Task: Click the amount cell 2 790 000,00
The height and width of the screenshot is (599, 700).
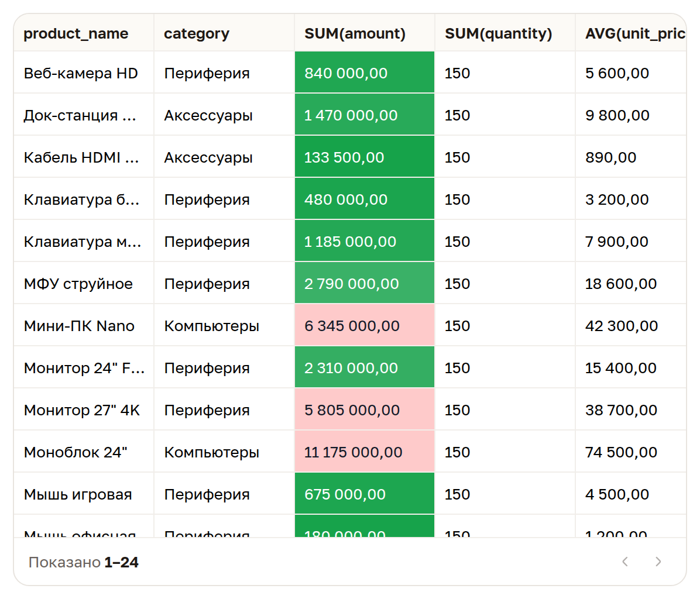Action: click(364, 283)
